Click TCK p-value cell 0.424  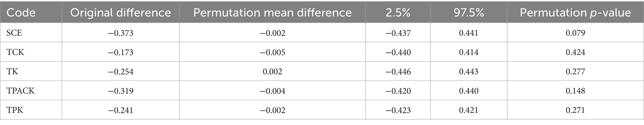[575, 52]
